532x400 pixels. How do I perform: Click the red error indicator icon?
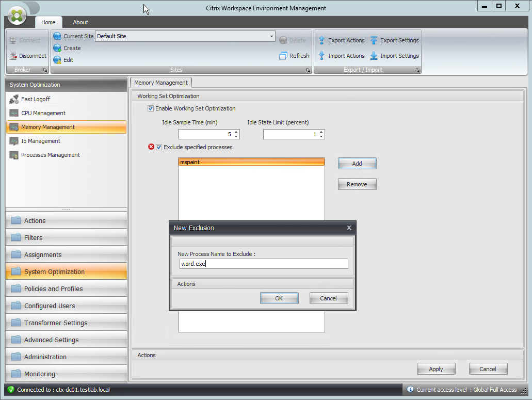point(151,147)
